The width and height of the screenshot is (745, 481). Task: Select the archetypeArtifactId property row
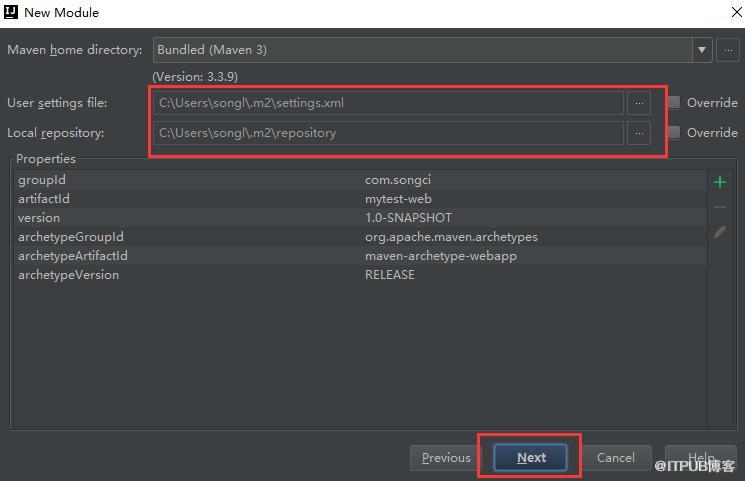pyautogui.click(x=360, y=256)
